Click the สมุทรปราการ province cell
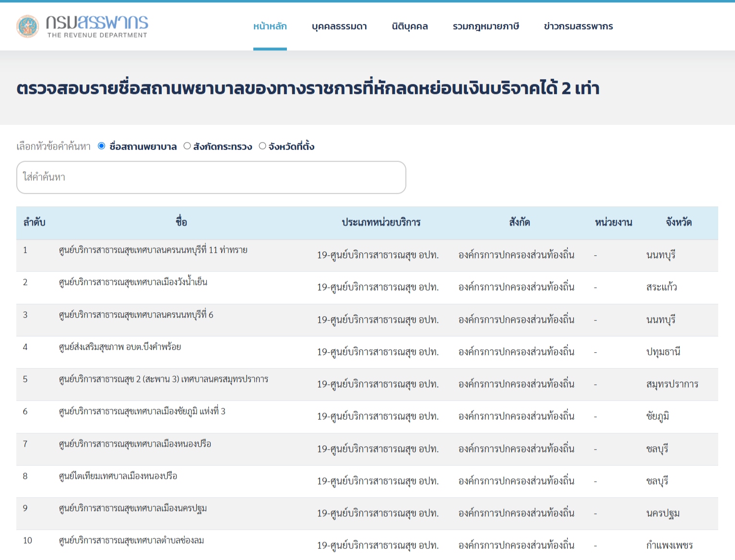Screen dimensions: 735x560 coord(672,384)
